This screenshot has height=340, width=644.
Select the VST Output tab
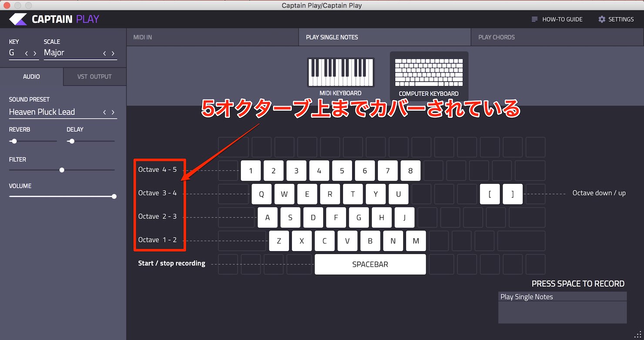[95, 76]
